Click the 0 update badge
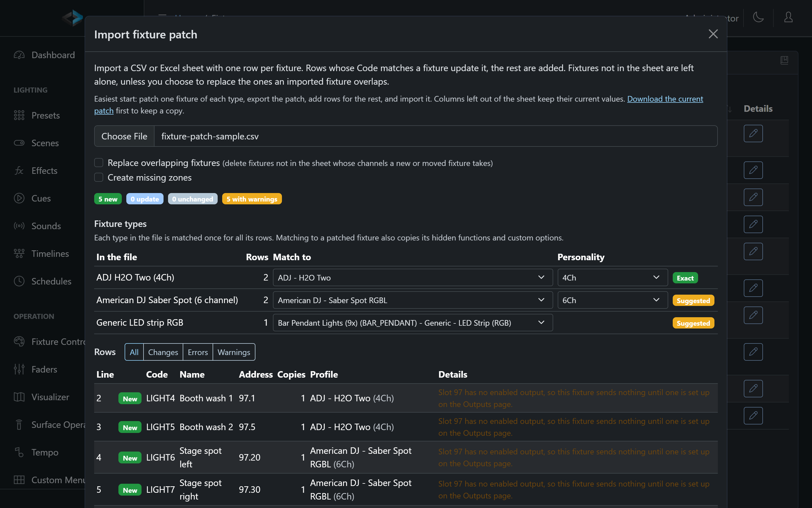Viewport: 812px width, 508px height. pos(145,199)
